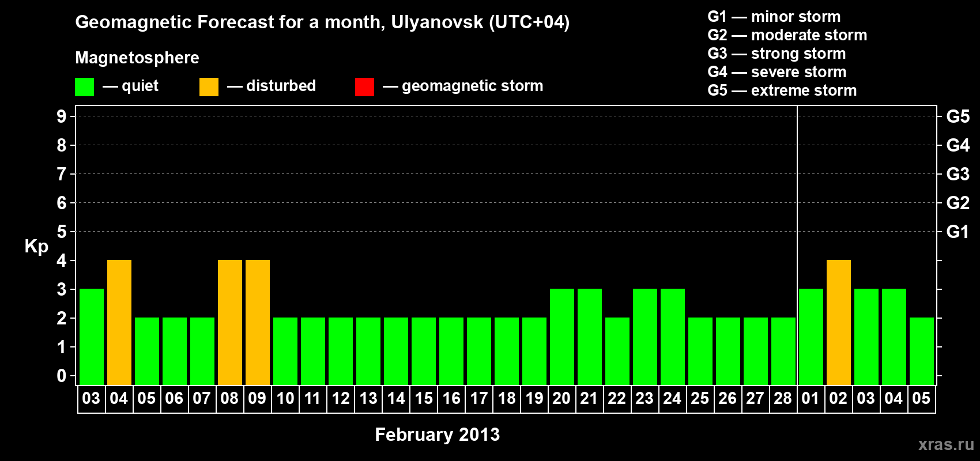Click the red geomagnetic storm legend swatch
Viewport: 980px width, 461px height.
pyautogui.click(x=364, y=87)
